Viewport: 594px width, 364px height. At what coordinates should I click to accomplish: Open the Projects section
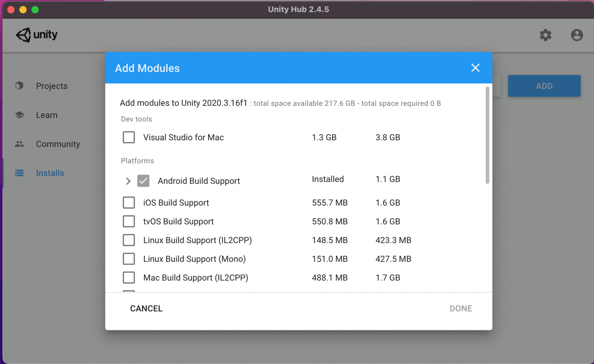[51, 86]
